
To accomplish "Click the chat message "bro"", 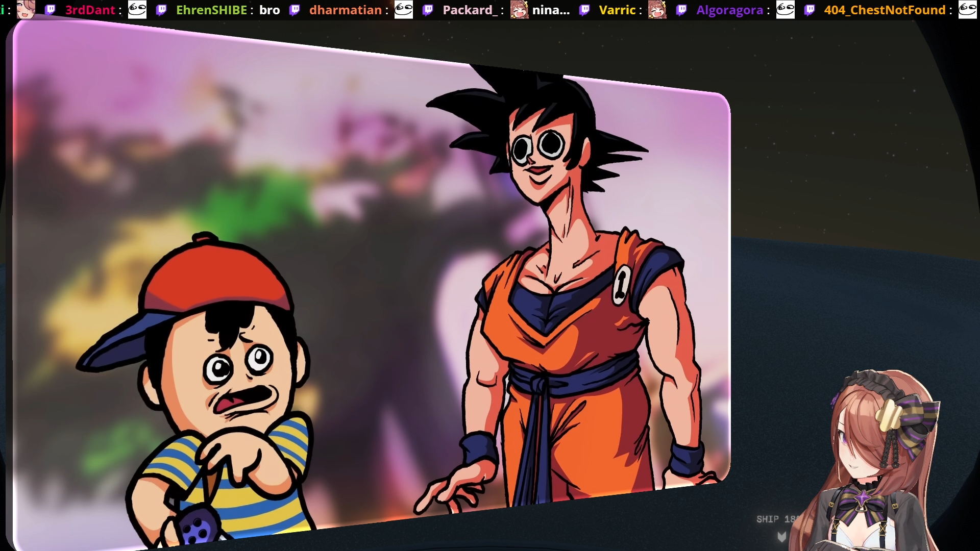I will click(269, 10).
